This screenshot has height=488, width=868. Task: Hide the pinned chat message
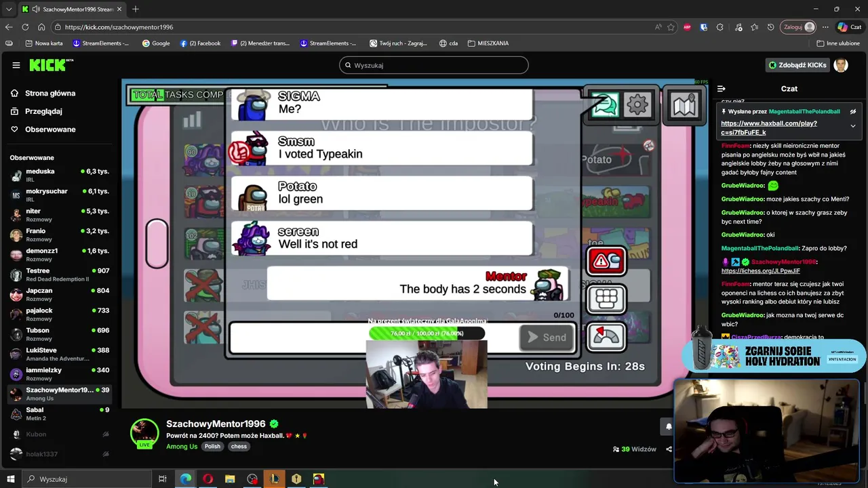pos(853,111)
